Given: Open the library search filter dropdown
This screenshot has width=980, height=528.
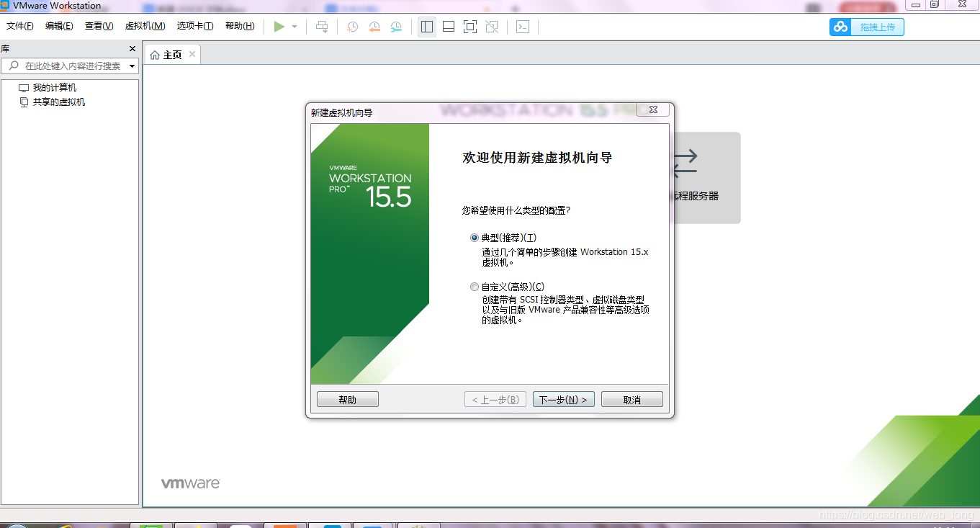Looking at the screenshot, I should [132, 66].
